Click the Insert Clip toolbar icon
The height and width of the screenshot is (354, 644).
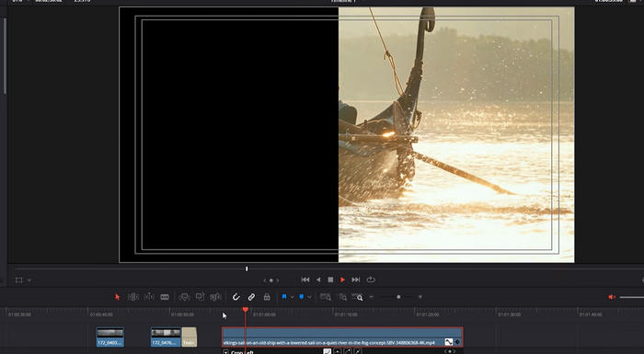184,297
